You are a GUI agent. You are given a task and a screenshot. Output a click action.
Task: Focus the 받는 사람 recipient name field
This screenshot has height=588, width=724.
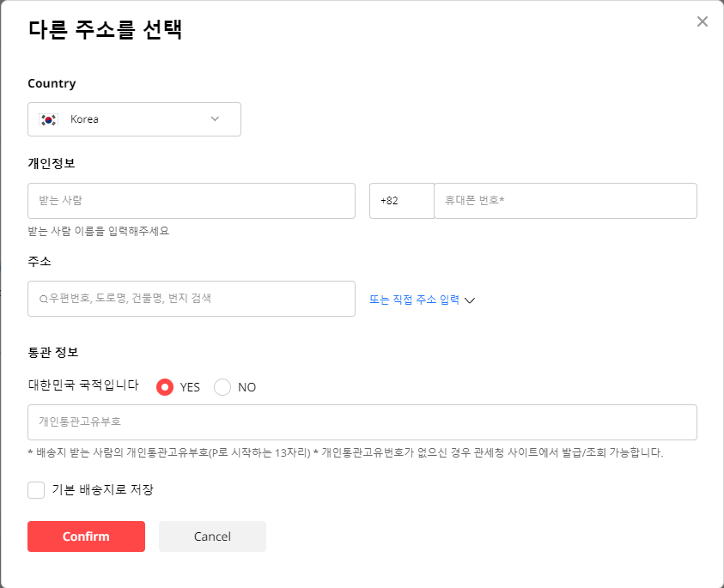[192, 201]
